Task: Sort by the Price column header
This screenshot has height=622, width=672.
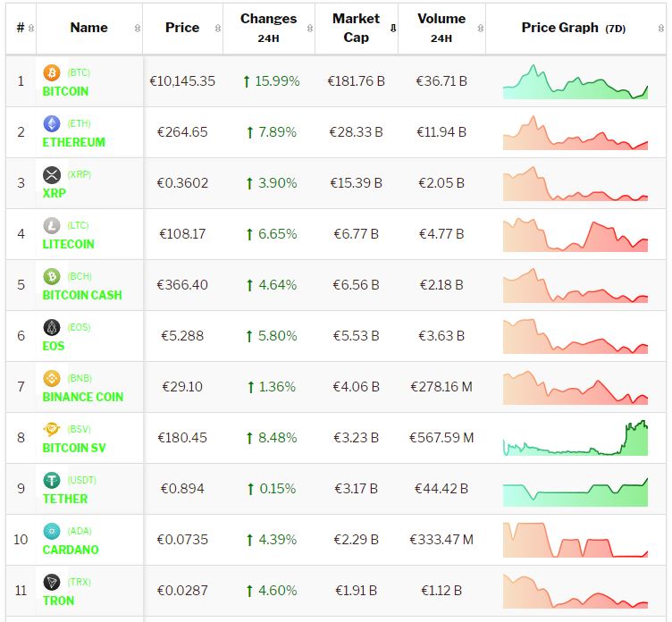Action: point(182,28)
